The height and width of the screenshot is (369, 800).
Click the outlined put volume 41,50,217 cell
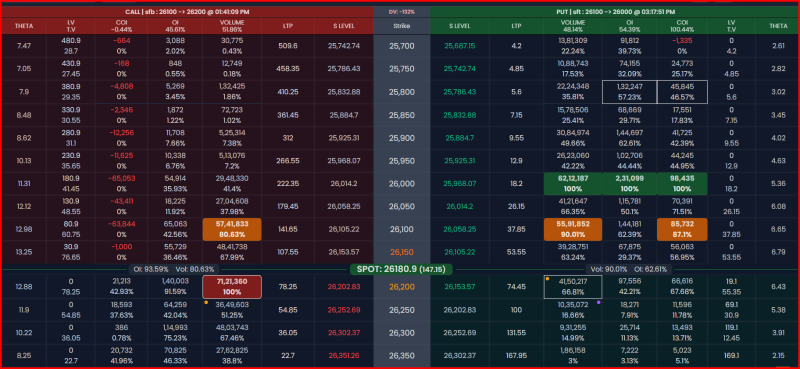pyautogui.click(x=573, y=287)
